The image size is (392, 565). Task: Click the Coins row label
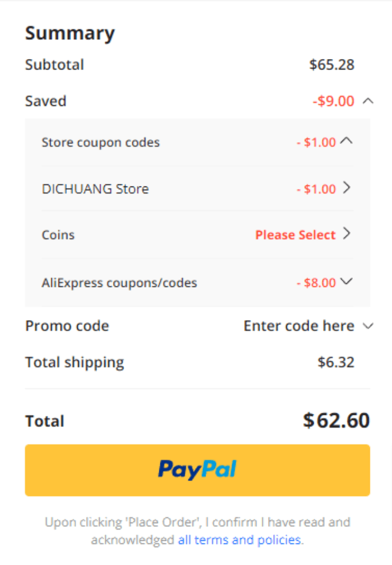(x=58, y=235)
